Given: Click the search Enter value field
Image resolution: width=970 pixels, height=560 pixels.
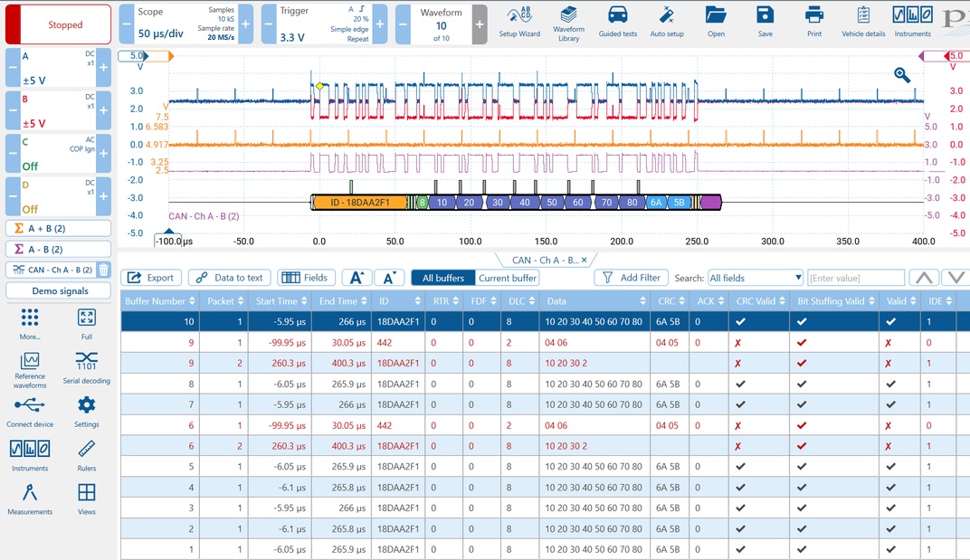Looking at the screenshot, I should 856,278.
